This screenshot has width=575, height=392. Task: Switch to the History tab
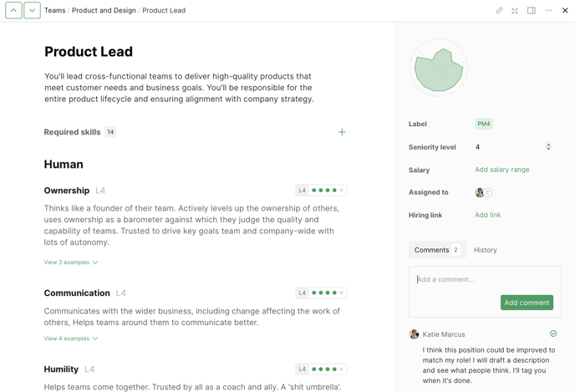486,250
